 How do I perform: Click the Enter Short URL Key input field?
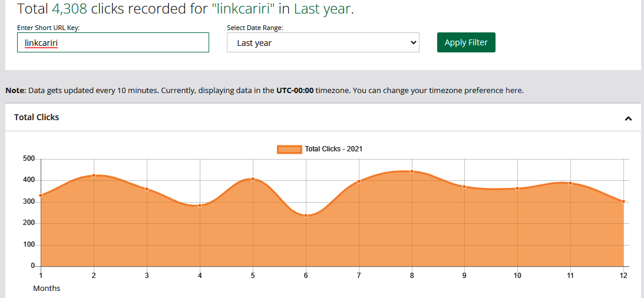[113, 42]
